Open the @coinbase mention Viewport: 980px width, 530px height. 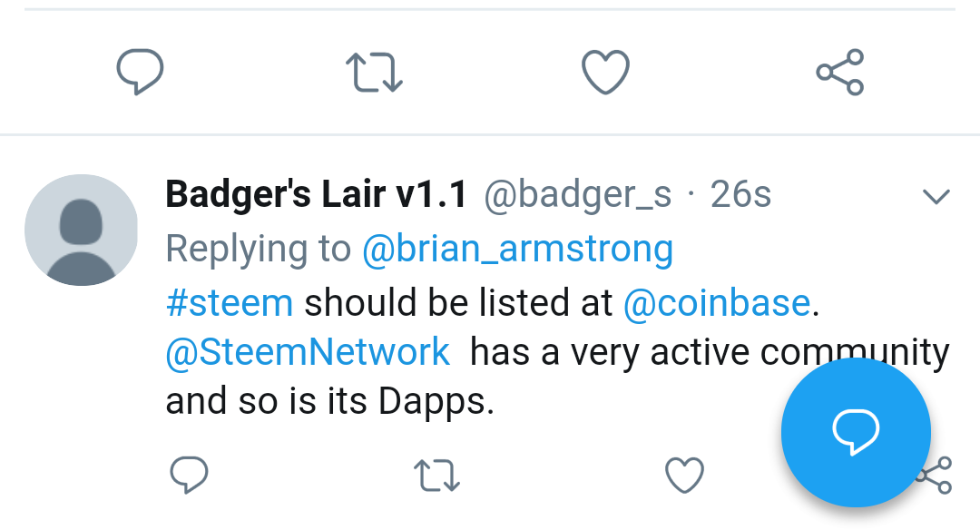(x=716, y=303)
